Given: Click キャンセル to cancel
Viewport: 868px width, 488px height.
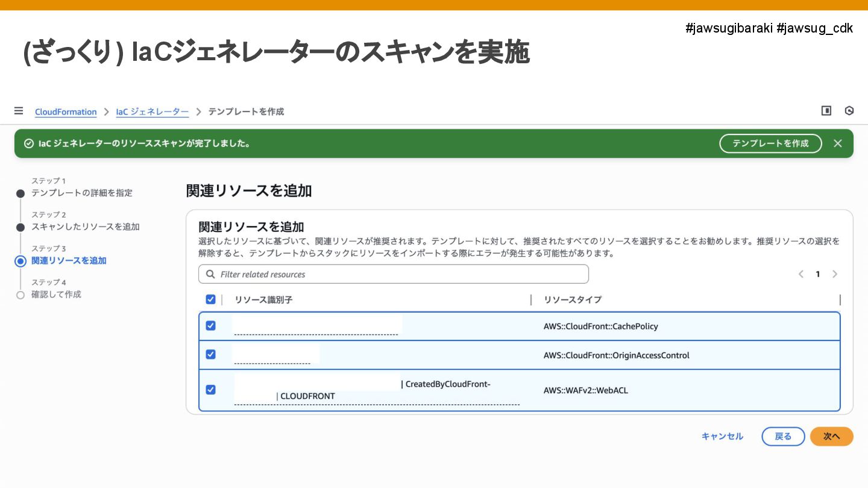Looking at the screenshot, I should 722,436.
